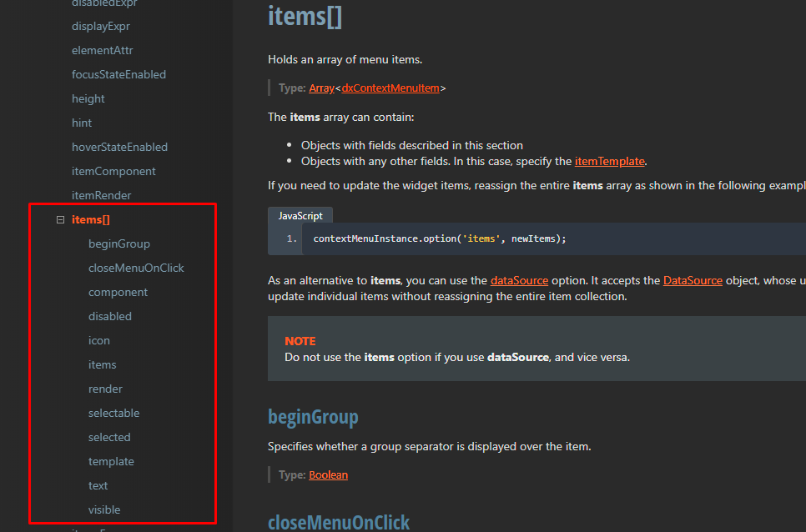Click the beginGroup section heading
Screen dimensions: 806x532
(312, 417)
